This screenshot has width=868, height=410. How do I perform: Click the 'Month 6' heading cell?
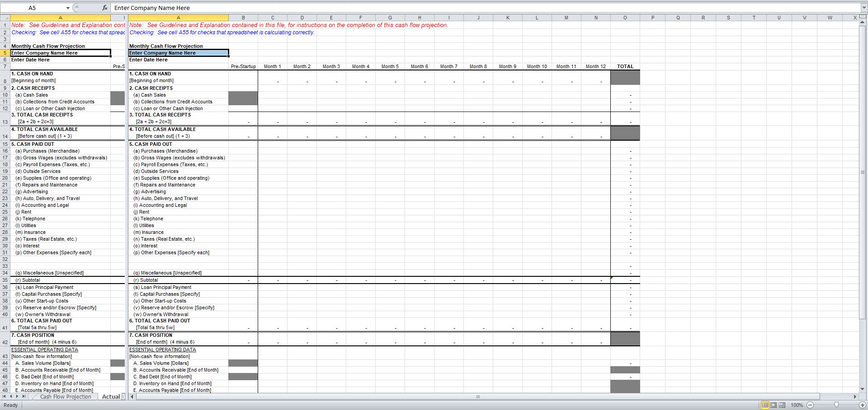tap(420, 66)
